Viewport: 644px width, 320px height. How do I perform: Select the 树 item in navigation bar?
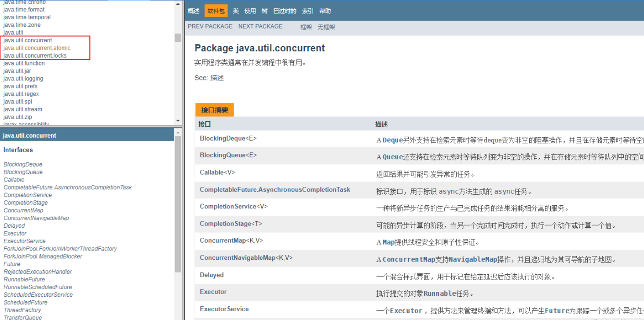264,11
